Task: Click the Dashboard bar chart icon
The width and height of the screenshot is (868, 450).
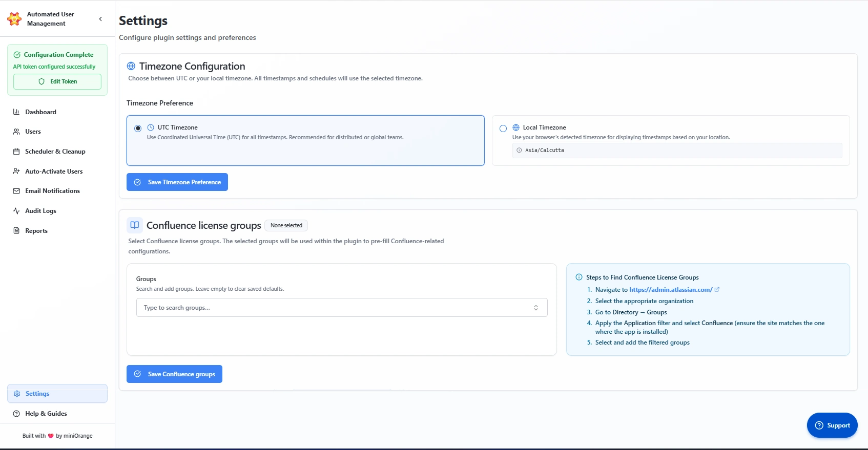Action: [16, 112]
